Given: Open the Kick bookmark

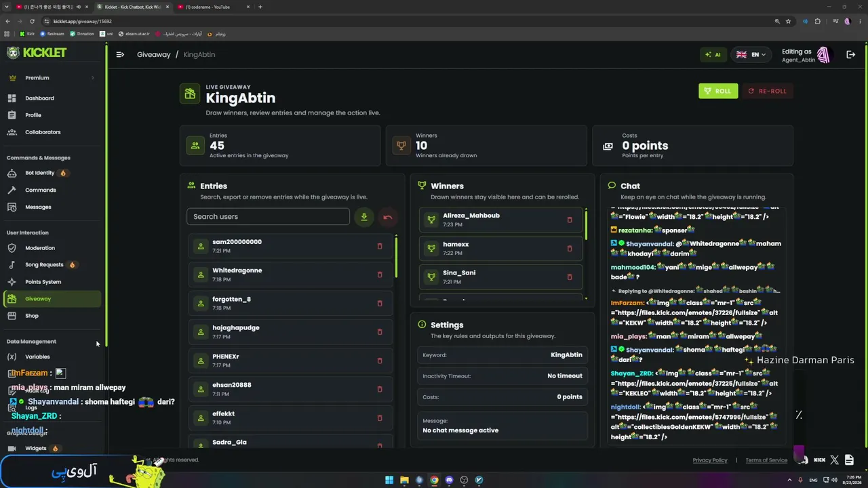Looking at the screenshot, I should point(27,34).
